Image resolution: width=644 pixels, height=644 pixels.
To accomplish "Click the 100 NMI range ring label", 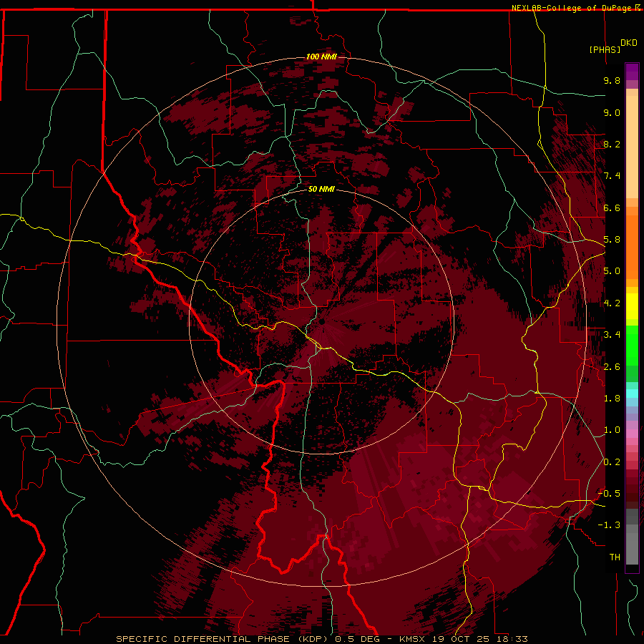I will [x=321, y=57].
